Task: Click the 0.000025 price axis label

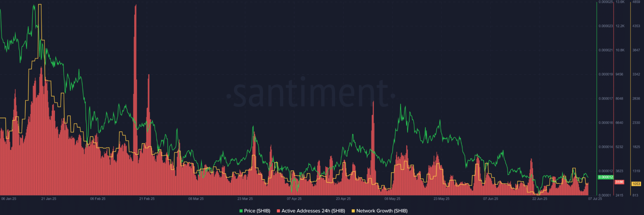Action: tap(606, 2)
